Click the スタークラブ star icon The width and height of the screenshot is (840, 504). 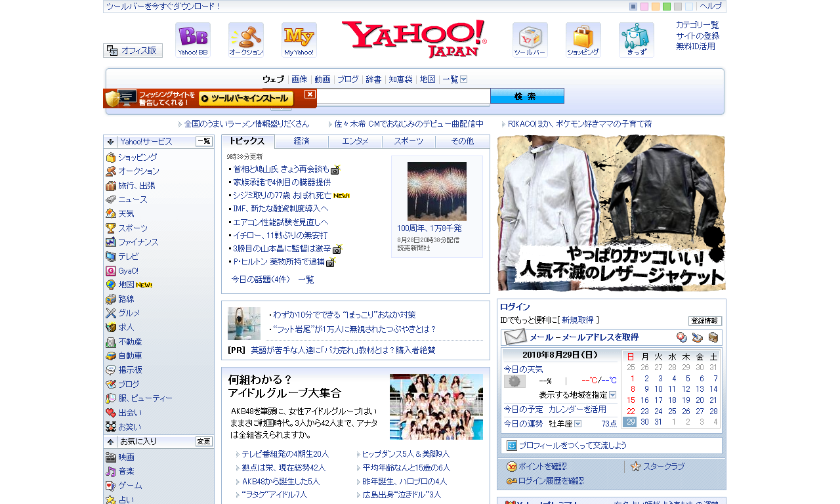(635, 467)
